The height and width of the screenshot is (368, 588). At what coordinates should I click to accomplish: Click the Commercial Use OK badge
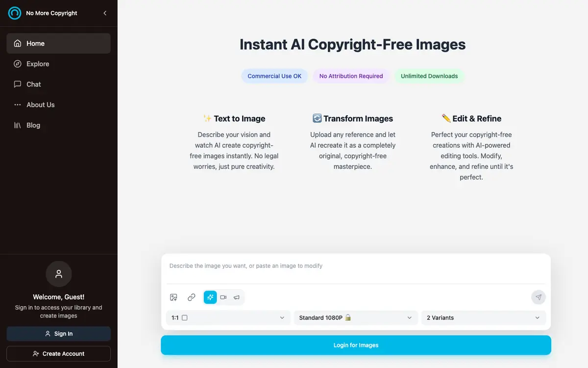[274, 76]
